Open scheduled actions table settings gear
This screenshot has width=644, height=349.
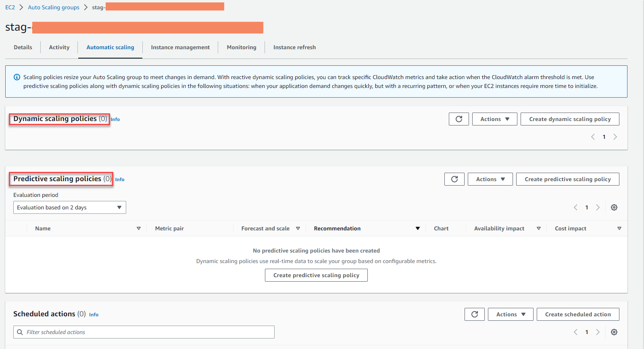click(x=614, y=332)
